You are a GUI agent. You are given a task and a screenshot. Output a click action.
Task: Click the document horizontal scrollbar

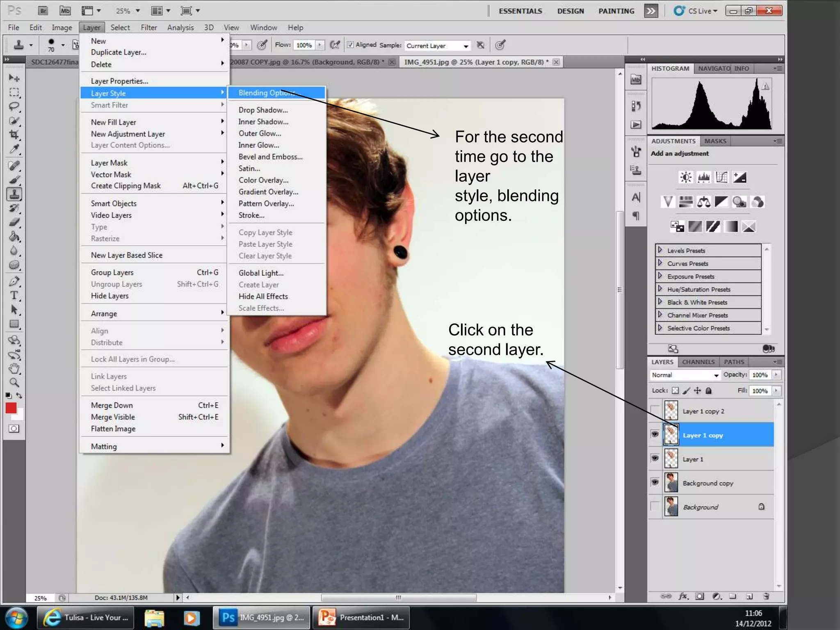(398, 598)
